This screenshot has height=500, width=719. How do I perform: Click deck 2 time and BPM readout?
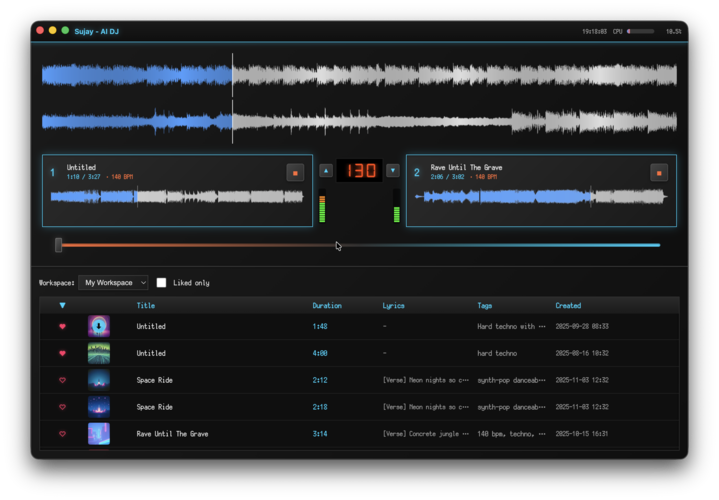pos(464,177)
